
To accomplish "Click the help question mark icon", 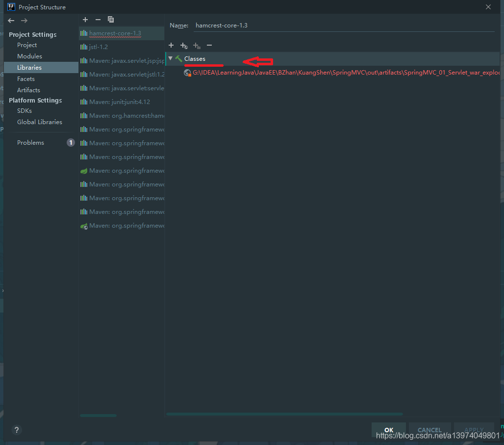I will (x=17, y=430).
